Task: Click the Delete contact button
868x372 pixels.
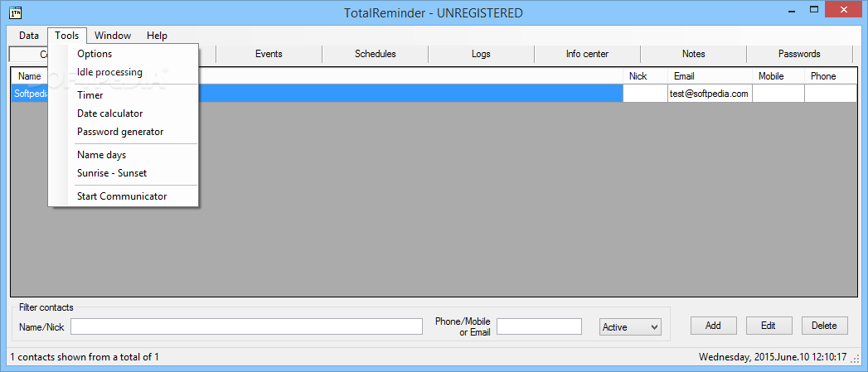Action: (824, 326)
